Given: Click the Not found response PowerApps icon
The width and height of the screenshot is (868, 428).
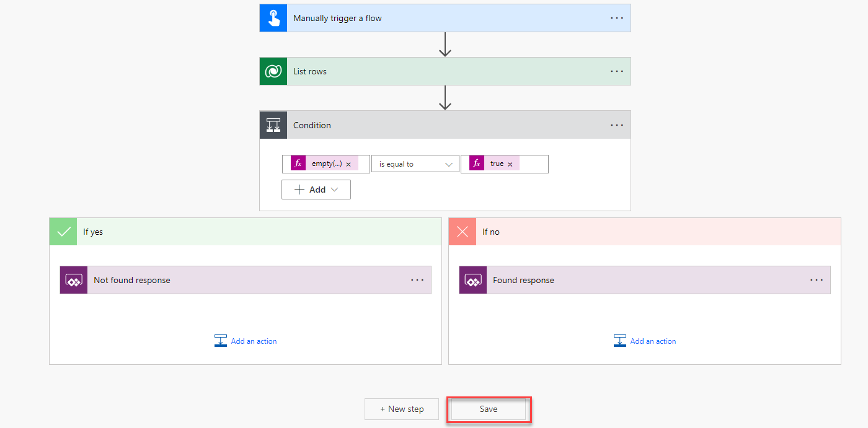Looking at the screenshot, I should (x=74, y=280).
